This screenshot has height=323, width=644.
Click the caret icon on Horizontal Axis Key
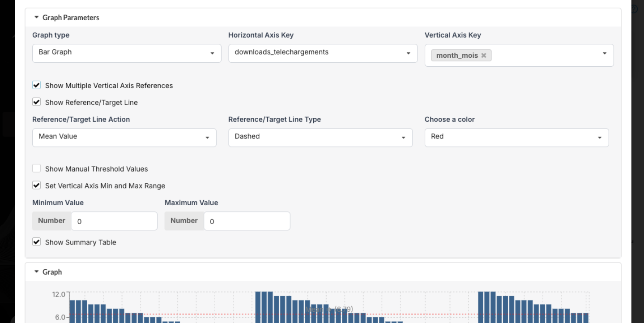[x=408, y=53]
